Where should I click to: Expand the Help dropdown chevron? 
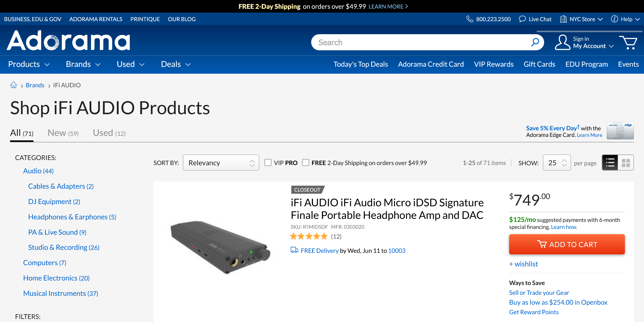[637, 19]
